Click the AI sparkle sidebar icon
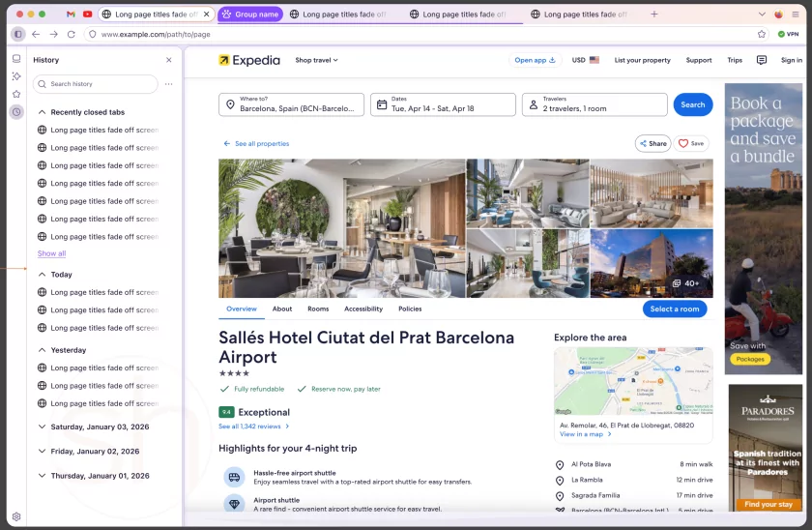 click(16, 76)
